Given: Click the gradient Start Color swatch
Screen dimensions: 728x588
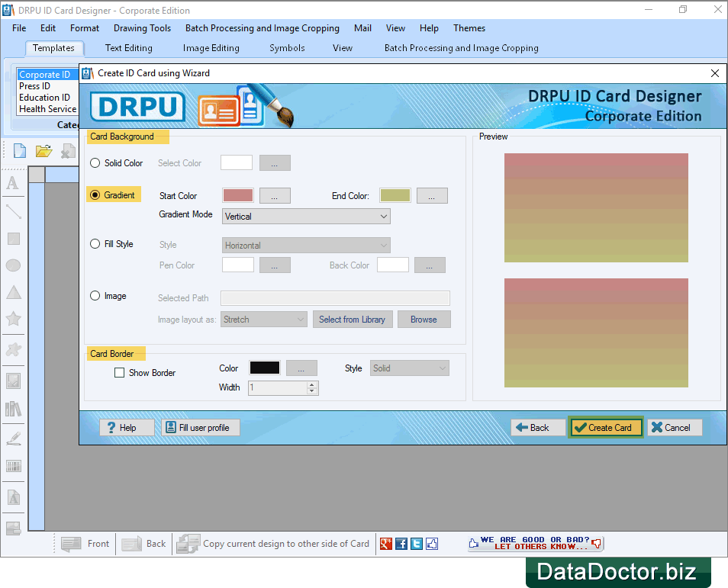Looking at the screenshot, I should pos(238,195).
